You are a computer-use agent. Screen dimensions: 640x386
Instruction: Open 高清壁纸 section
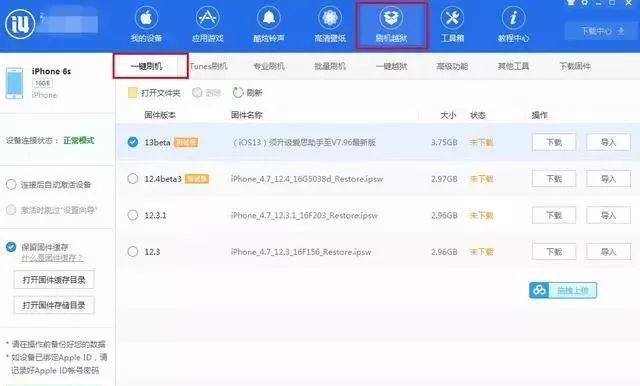pos(330,25)
